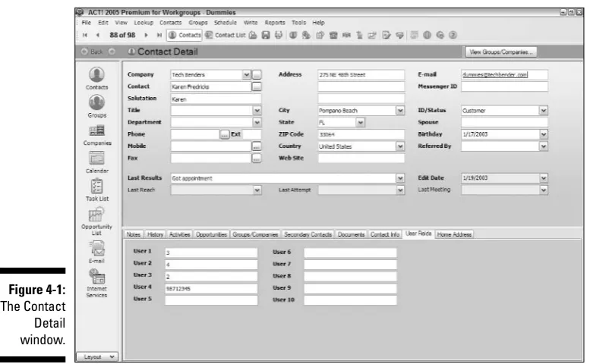Open the Contacts view in sidebar

point(96,78)
